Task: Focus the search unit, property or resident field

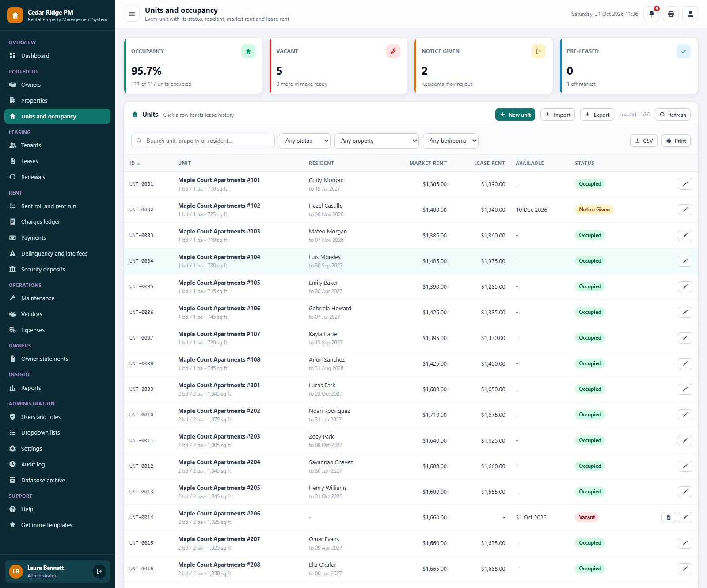Action: tap(203, 141)
